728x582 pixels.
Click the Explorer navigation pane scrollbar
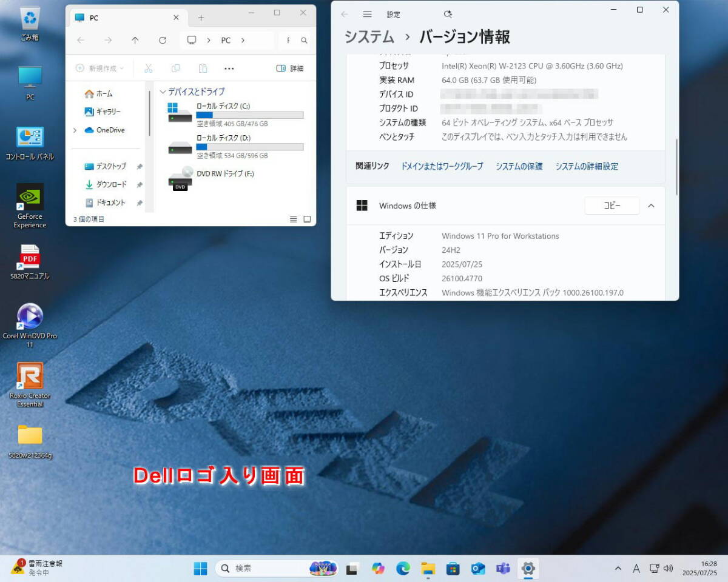(x=149, y=112)
